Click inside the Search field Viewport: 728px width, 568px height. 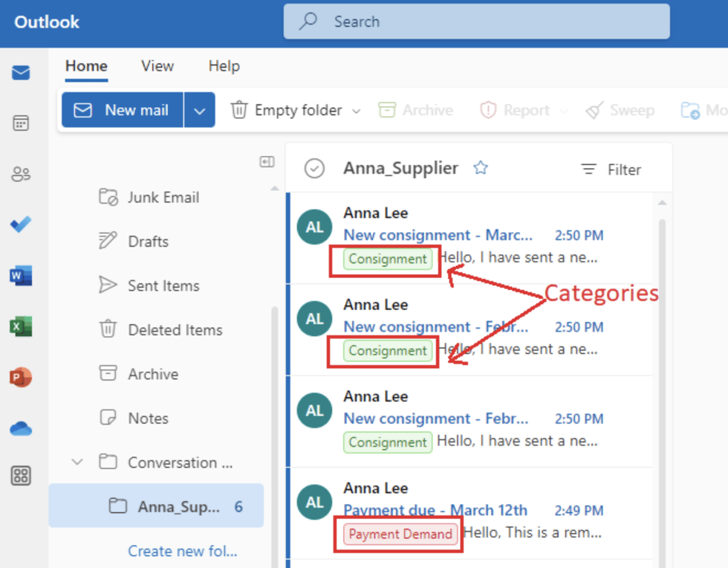tap(475, 22)
